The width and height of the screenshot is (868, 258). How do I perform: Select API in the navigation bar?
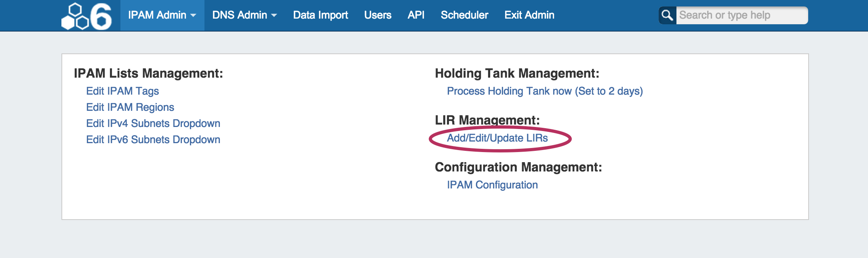click(416, 15)
